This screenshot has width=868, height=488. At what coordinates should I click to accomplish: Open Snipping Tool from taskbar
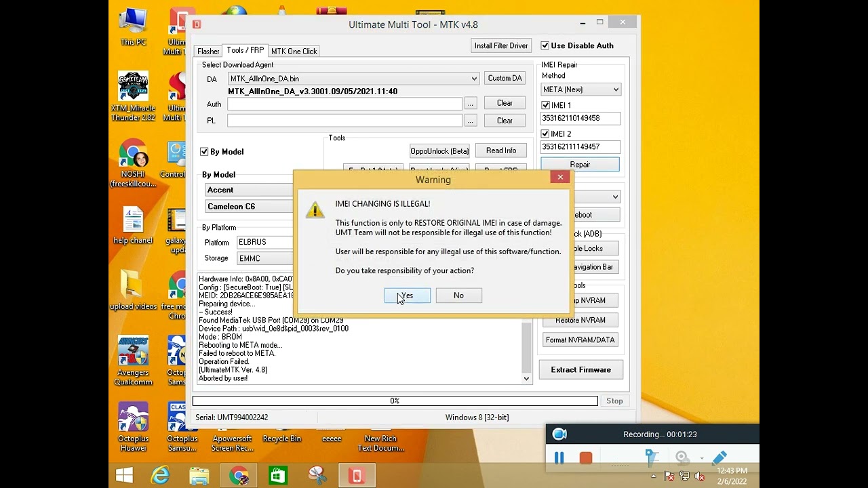pos(317,475)
